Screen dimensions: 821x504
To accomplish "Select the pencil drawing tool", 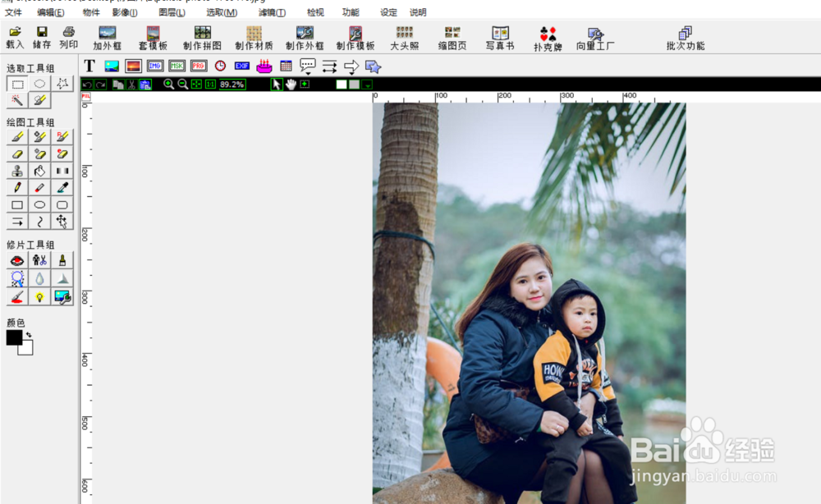I will tap(17, 187).
